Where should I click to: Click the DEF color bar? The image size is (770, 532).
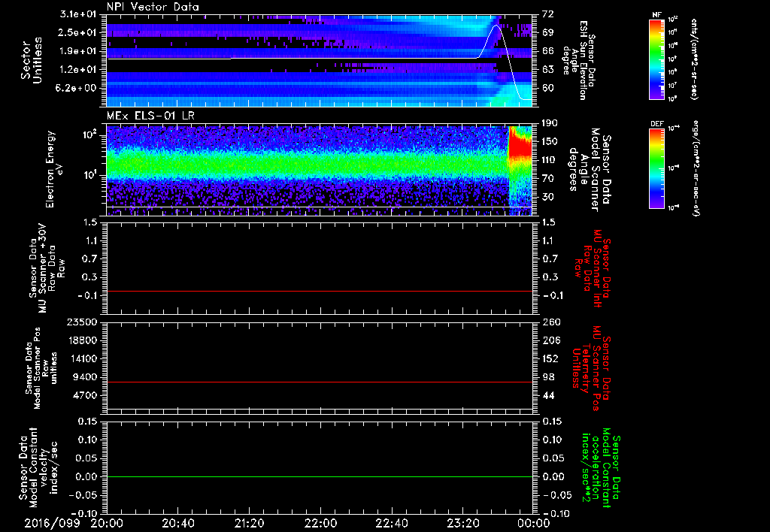[657, 168]
